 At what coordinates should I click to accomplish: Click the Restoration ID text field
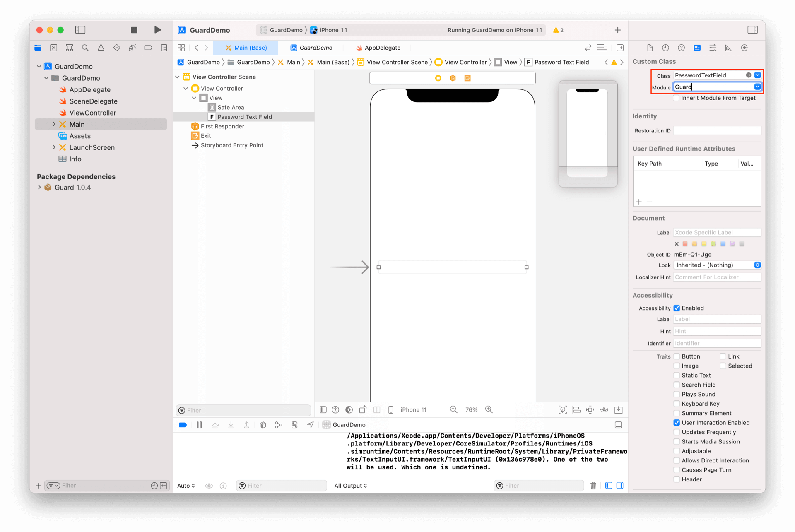pos(717,131)
